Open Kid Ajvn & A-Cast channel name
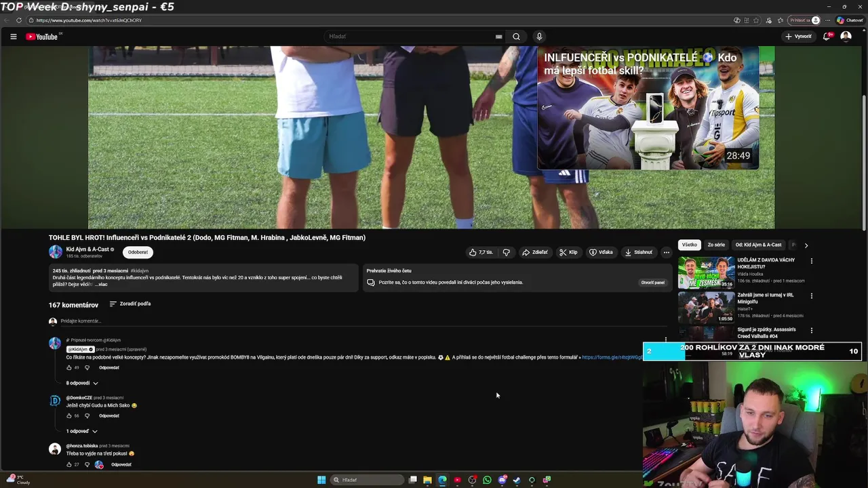 pos(87,249)
